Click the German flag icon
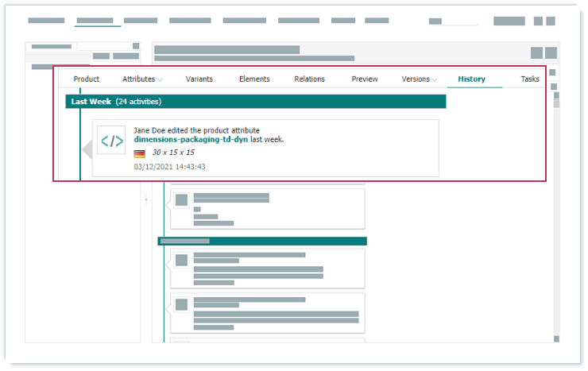Screen dimensions: 588x371 [x=139, y=153]
